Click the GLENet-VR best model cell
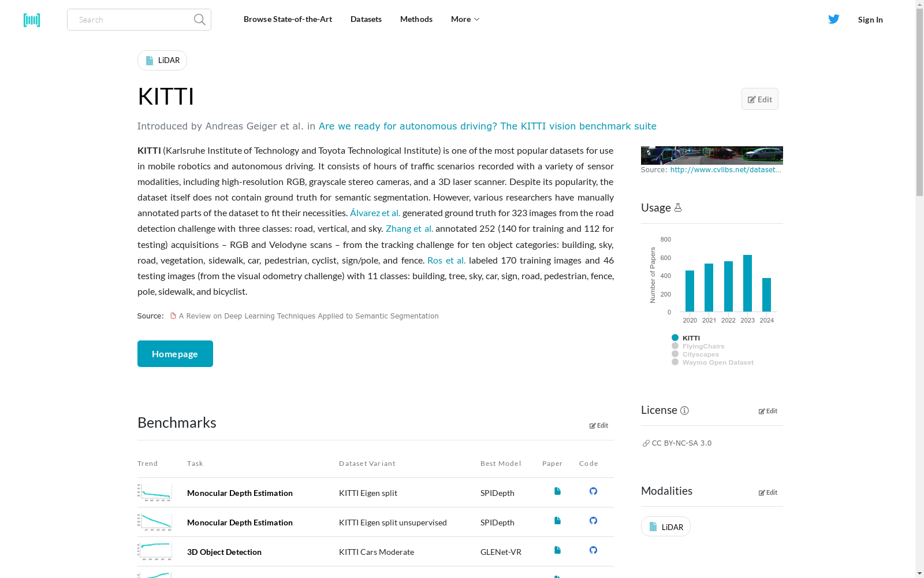Image resolution: width=924 pixels, height=578 pixels. click(501, 552)
